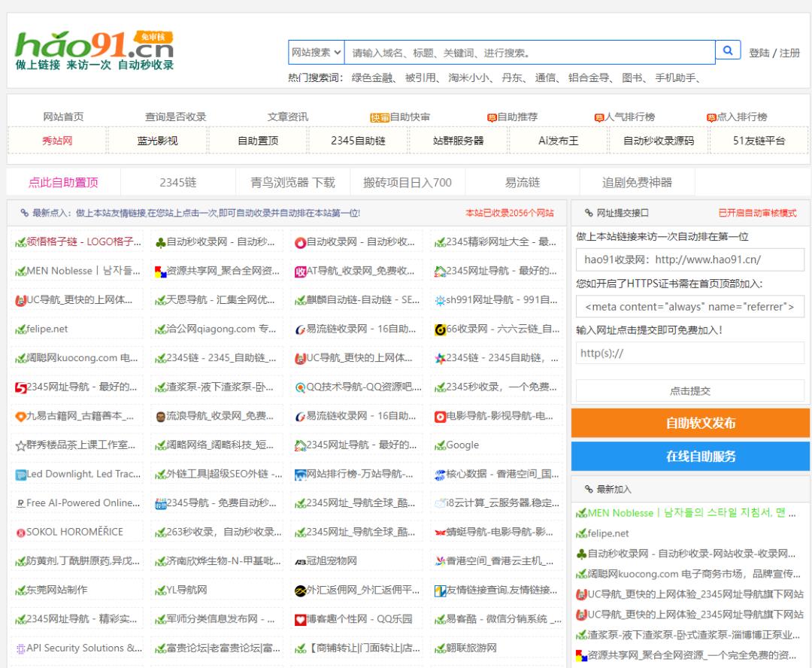This screenshot has width=812, height=668.
Task: Click the 66收录网 round favicon
Action: [x=440, y=329]
